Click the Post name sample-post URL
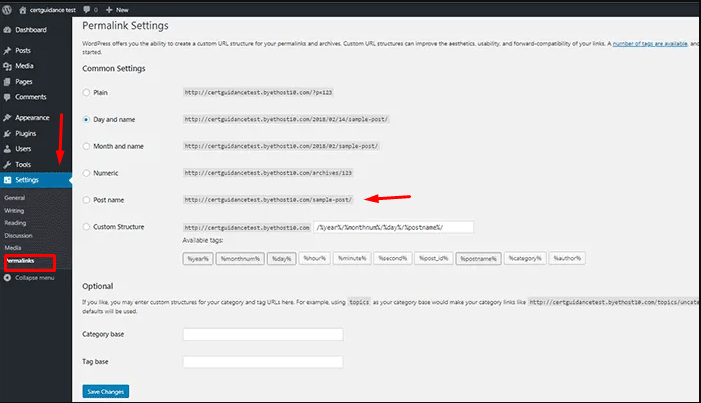 click(268, 200)
